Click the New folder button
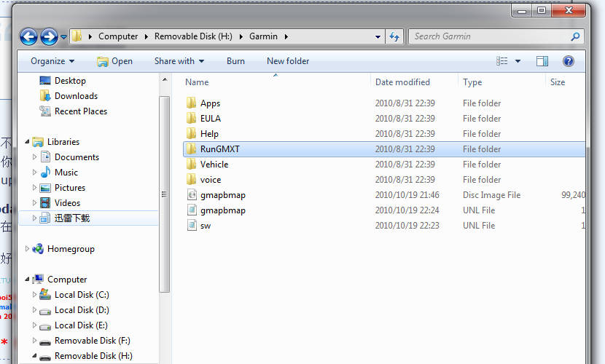The height and width of the screenshot is (364, 605). 288,61
